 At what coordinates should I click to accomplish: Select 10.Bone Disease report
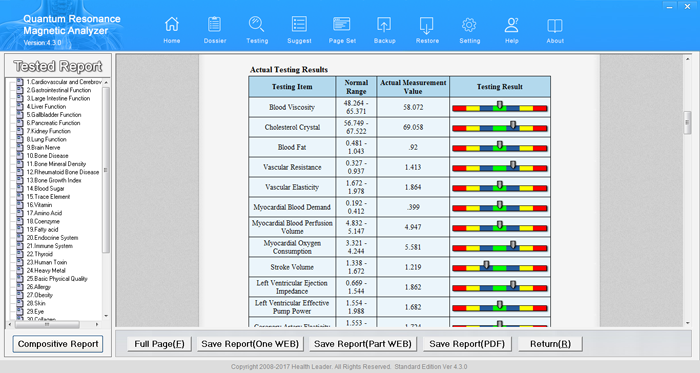(47, 156)
